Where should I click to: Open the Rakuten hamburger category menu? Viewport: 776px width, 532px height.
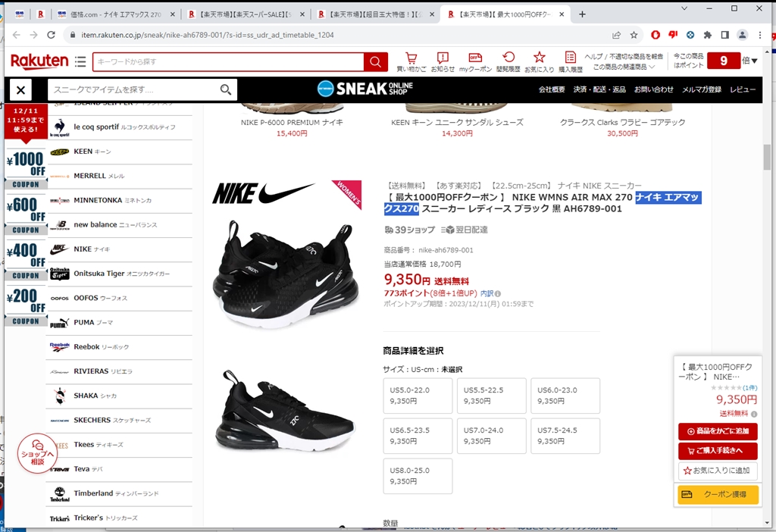coord(80,61)
